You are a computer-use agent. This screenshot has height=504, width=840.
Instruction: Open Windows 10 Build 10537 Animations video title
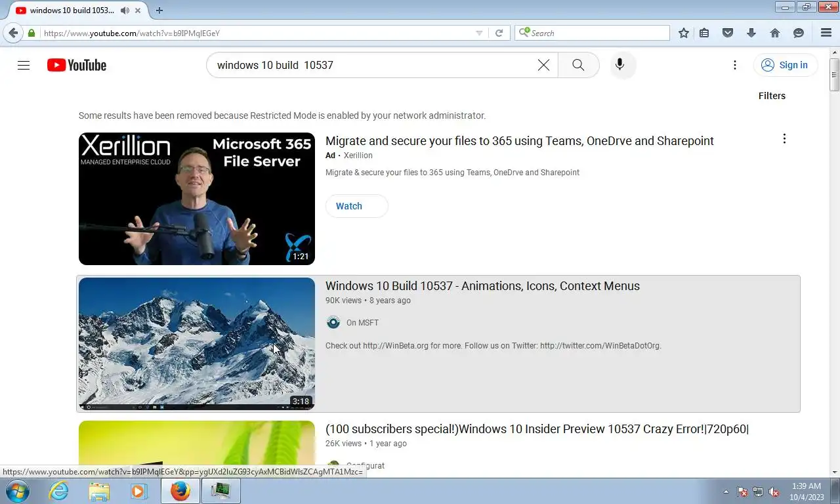[x=482, y=286]
